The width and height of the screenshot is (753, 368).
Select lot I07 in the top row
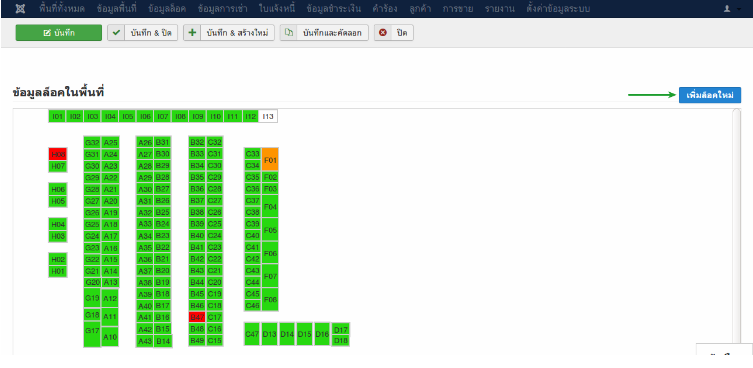pos(163,116)
